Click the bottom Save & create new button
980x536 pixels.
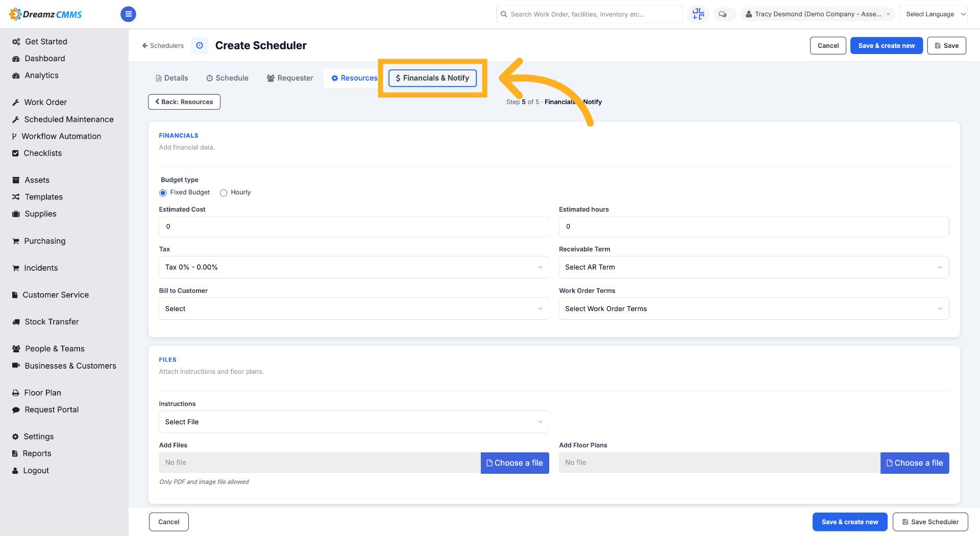[x=850, y=522]
